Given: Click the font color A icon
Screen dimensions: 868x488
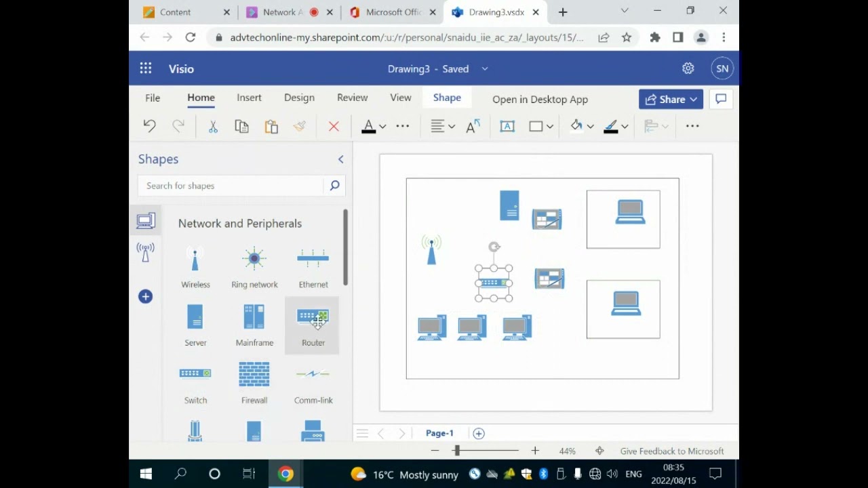Looking at the screenshot, I should (368, 126).
